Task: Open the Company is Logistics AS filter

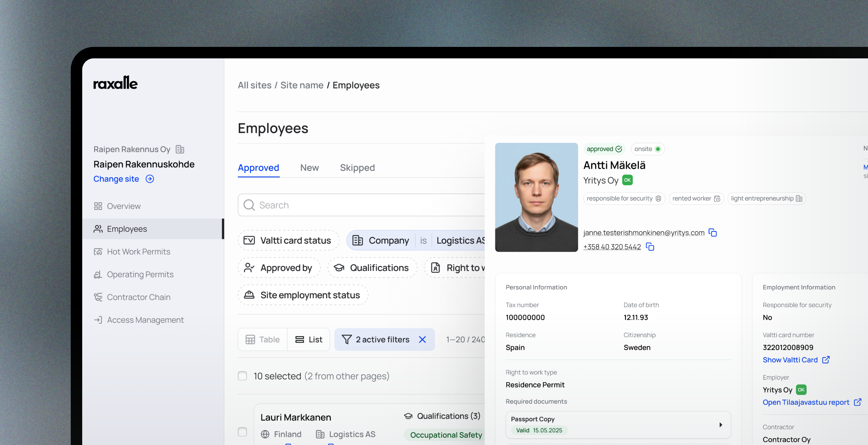Action: [x=416, y=240]
